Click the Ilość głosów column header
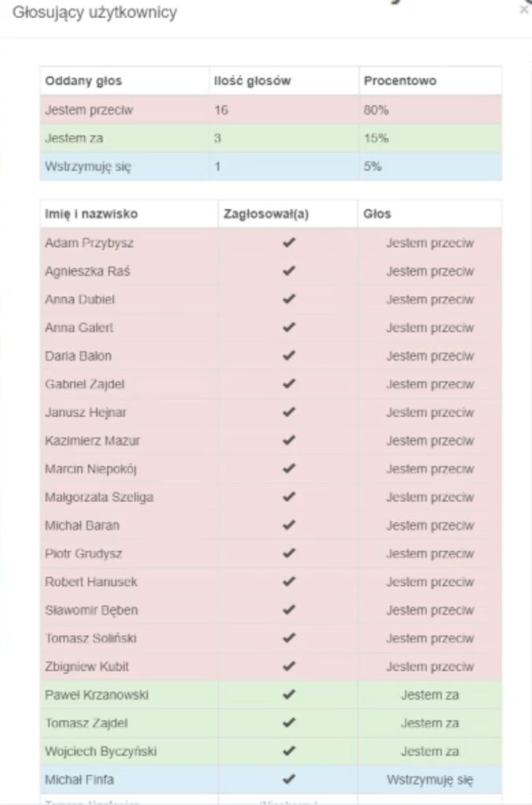Image resolution: width=532 pixels, height=805 pixels. [x=244, y=81]
